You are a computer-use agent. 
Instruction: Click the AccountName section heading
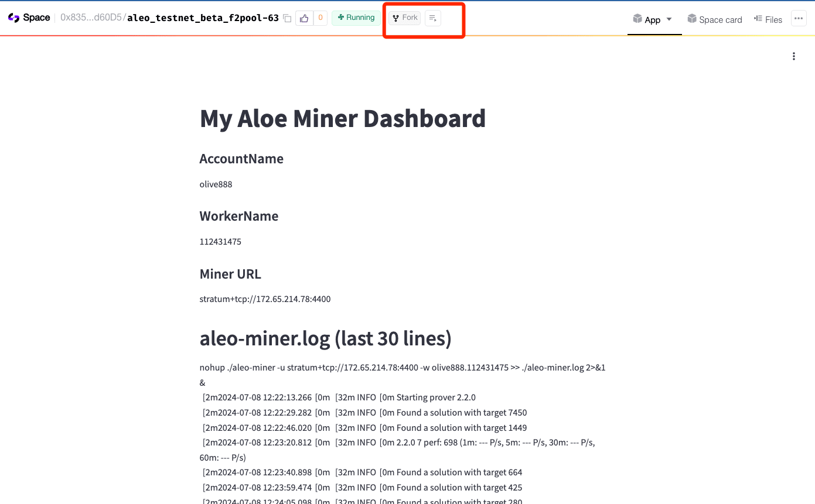coord(241,159)
